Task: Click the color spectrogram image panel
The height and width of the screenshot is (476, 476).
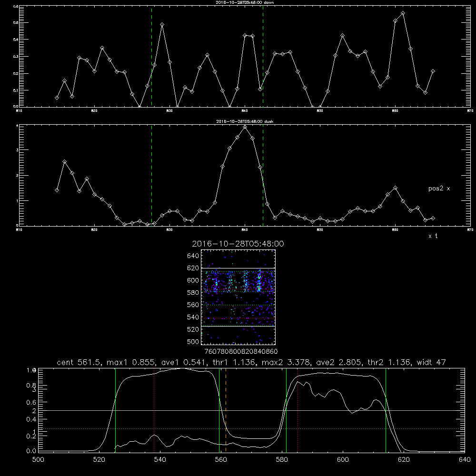Action: [238, 297]
